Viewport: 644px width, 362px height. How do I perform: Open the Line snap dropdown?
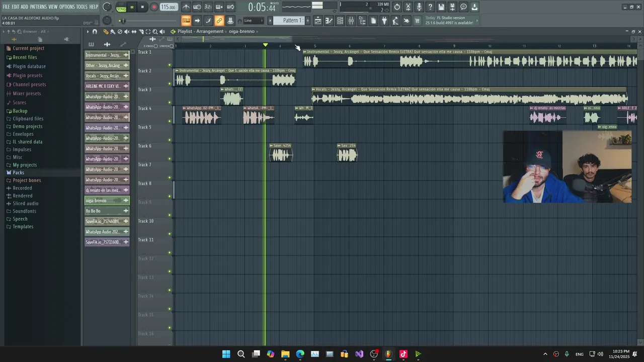tap(253, 21)
